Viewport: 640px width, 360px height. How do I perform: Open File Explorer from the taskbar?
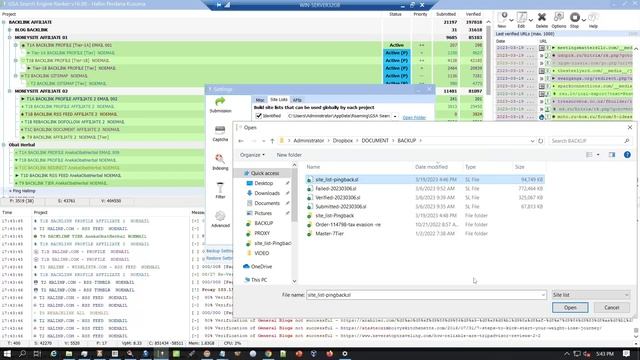(x=69, y=353)
